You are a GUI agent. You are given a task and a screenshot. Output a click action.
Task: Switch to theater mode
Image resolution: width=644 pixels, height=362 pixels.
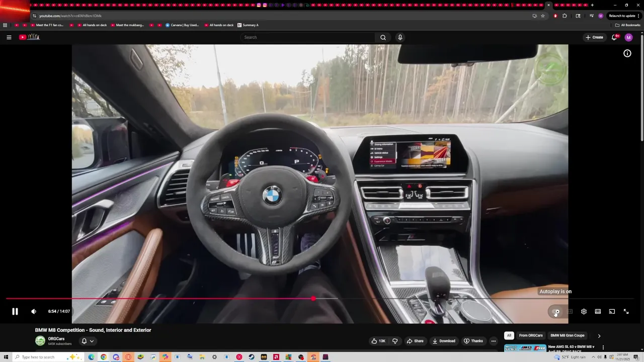click(x=598, y=312)
